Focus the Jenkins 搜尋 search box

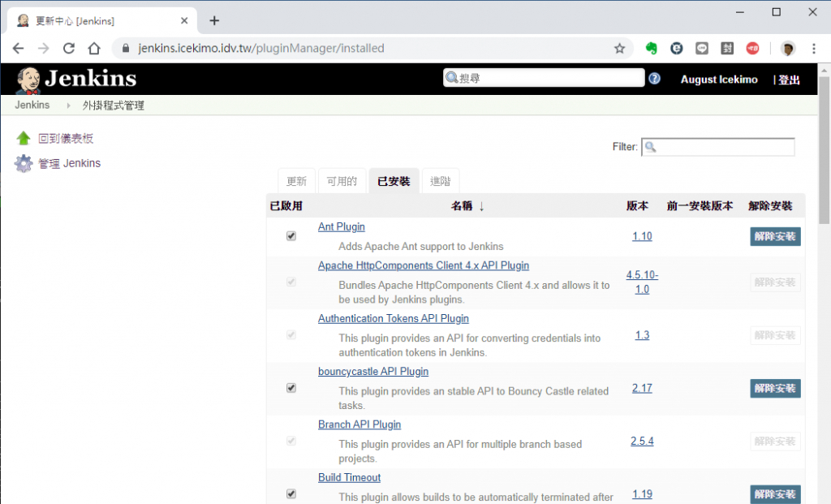tap(544, 78)
